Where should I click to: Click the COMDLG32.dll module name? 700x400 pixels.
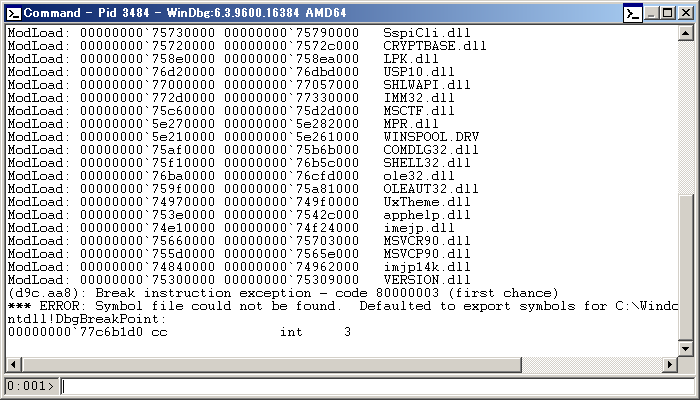[x=430, y=150]
